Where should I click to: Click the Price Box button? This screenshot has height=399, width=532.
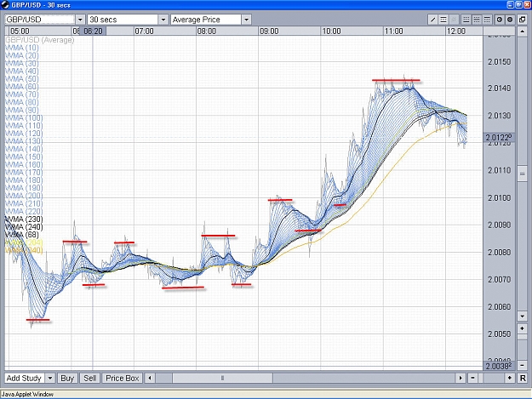click(122, 378)
